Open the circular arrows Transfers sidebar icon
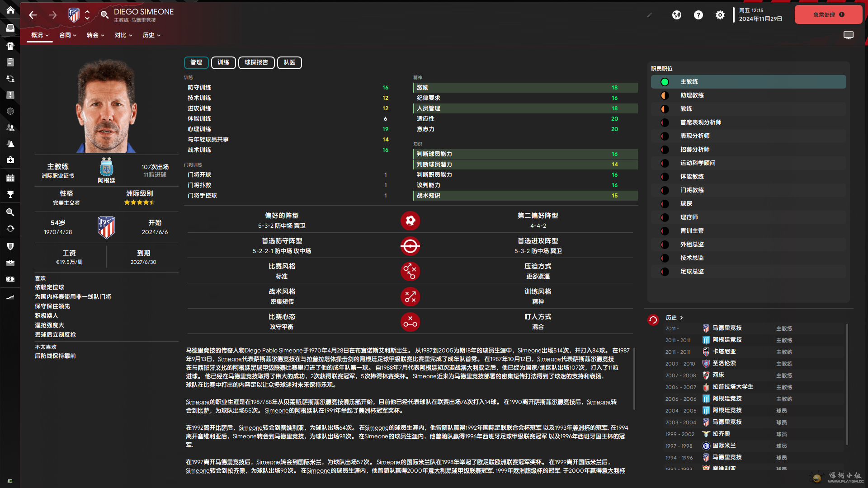Screen dimensions: 868x488 10,229
